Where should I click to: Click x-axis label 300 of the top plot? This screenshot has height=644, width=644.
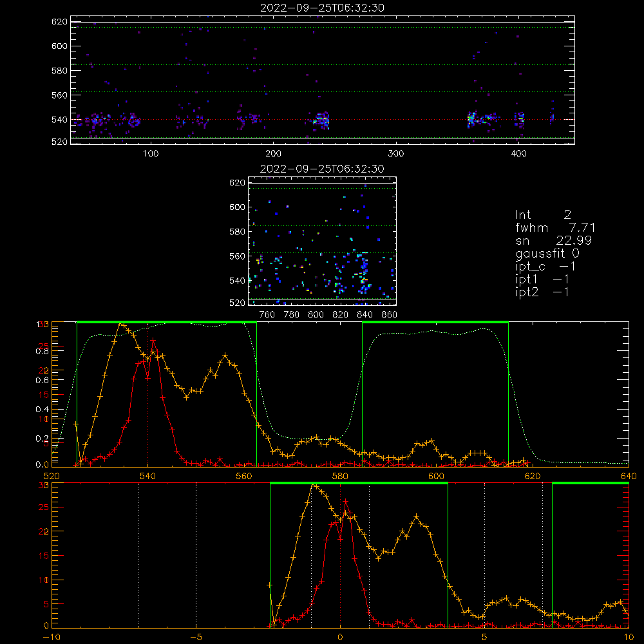click(396, 154)
